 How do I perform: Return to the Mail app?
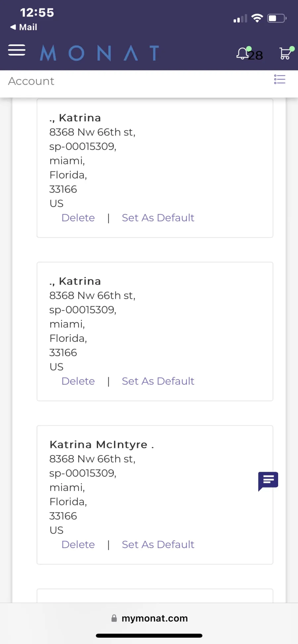[24, 27]
